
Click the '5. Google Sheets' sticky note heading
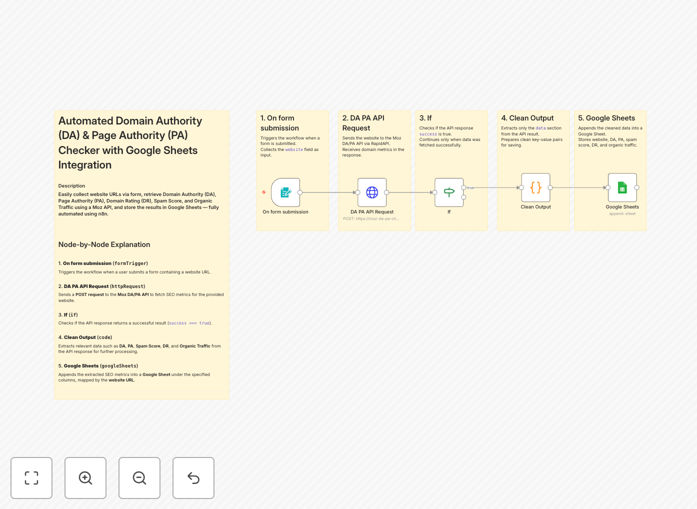click(606, 118)
